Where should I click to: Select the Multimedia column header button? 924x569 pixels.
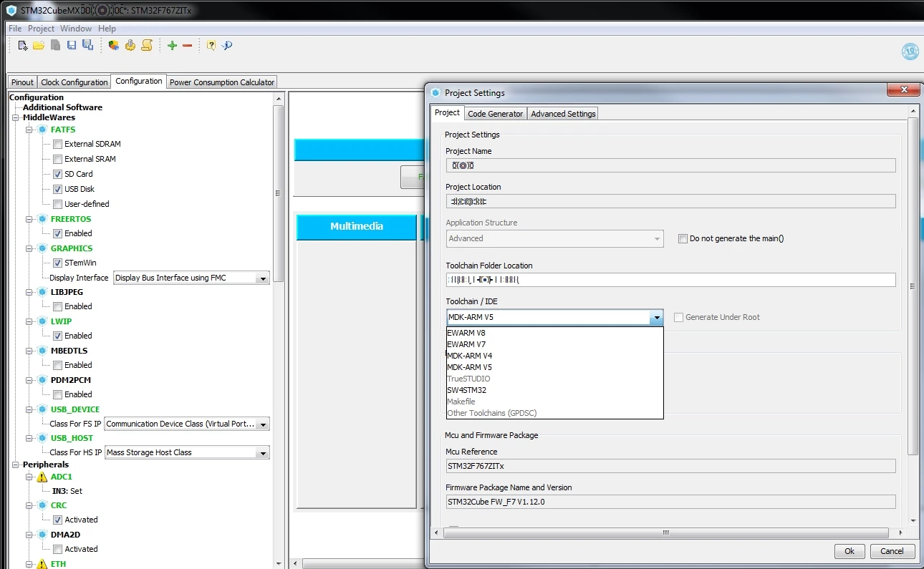357,227
